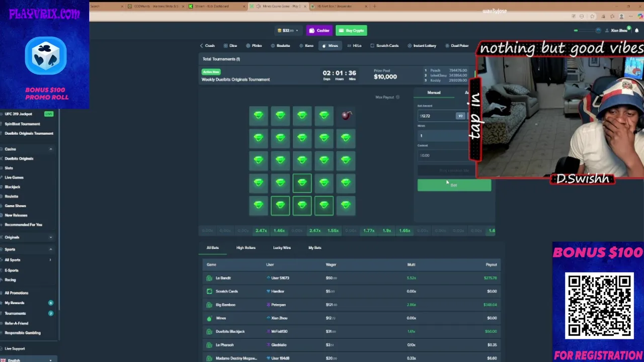
Task: Open Tournaments in the sidebar
Action: coord(15,314)
